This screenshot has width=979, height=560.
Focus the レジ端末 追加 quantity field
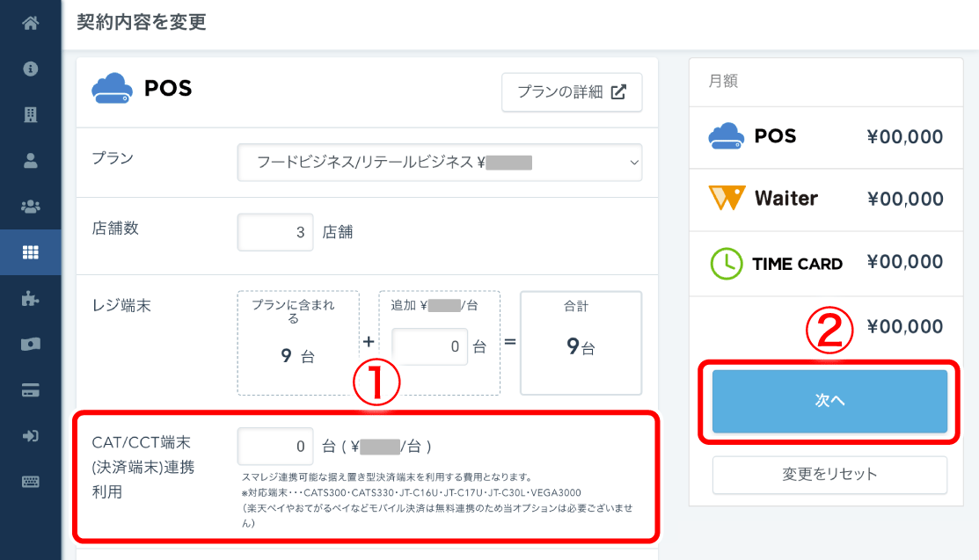(x=429, y=346)
